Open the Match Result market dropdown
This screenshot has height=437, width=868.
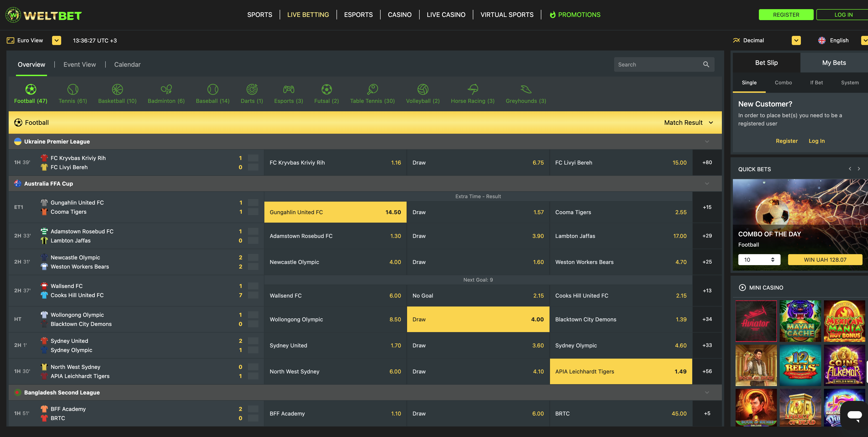(689, 123)
